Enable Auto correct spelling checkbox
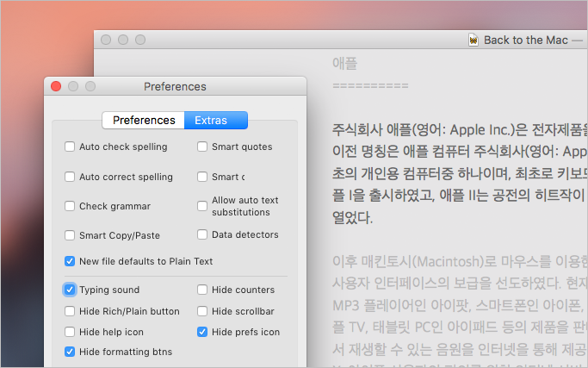588x368 pixels. coord(70,177)
